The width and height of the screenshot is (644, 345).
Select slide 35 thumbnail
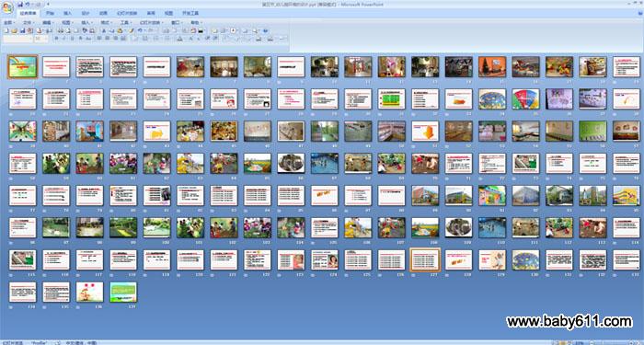point(525,99)
